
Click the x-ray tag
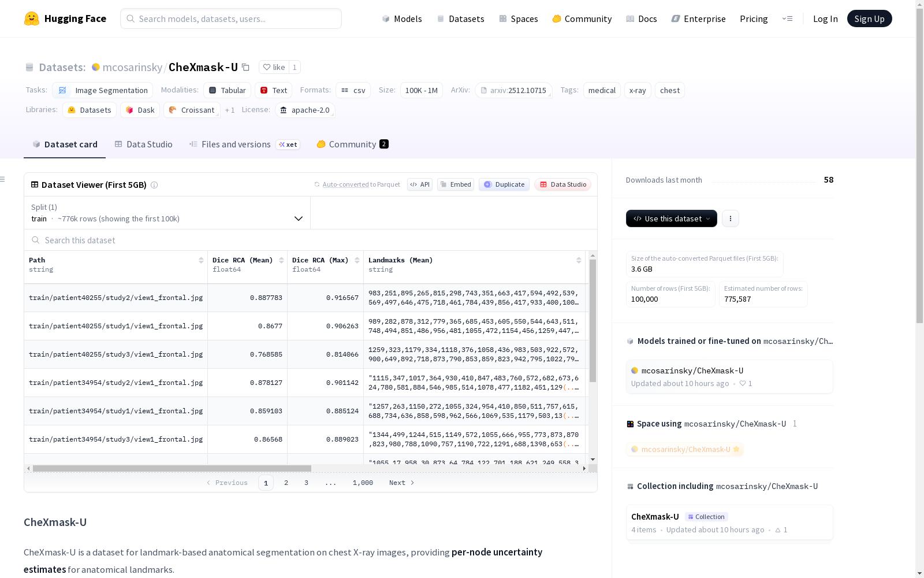[x=638, y=90]
